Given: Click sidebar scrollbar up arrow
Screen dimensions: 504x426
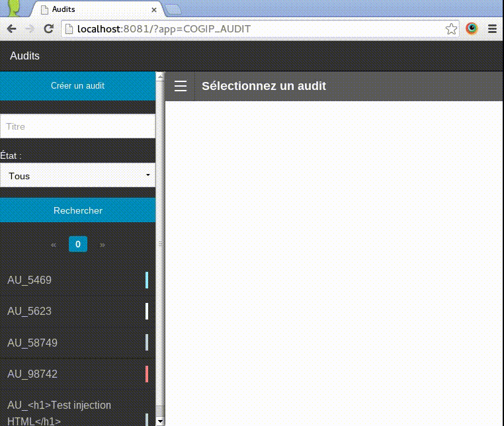Looking at the screenshot, I should click(160, 77).
